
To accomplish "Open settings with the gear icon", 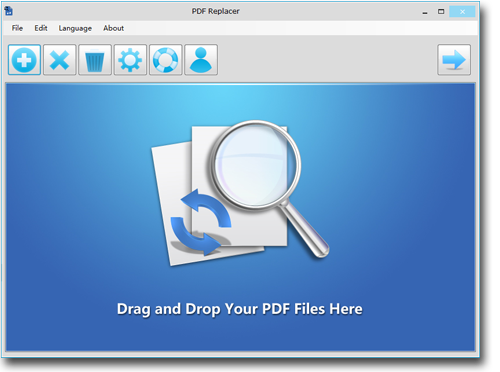I will (130, 60).
